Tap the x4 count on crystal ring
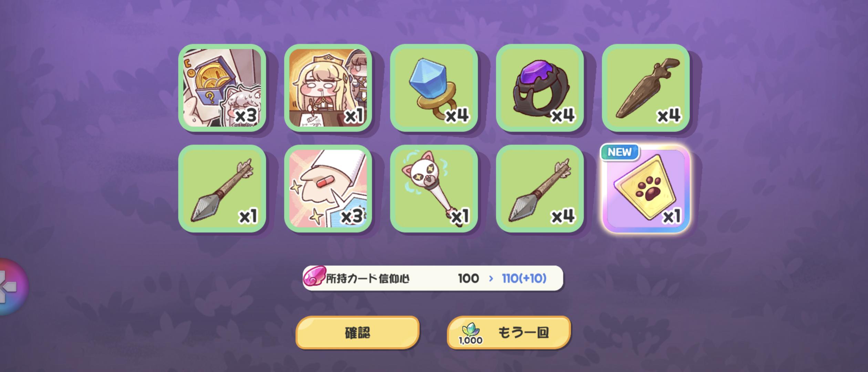Screen dimensions: 868x372 pyautogui.click(x=457, y=115)
